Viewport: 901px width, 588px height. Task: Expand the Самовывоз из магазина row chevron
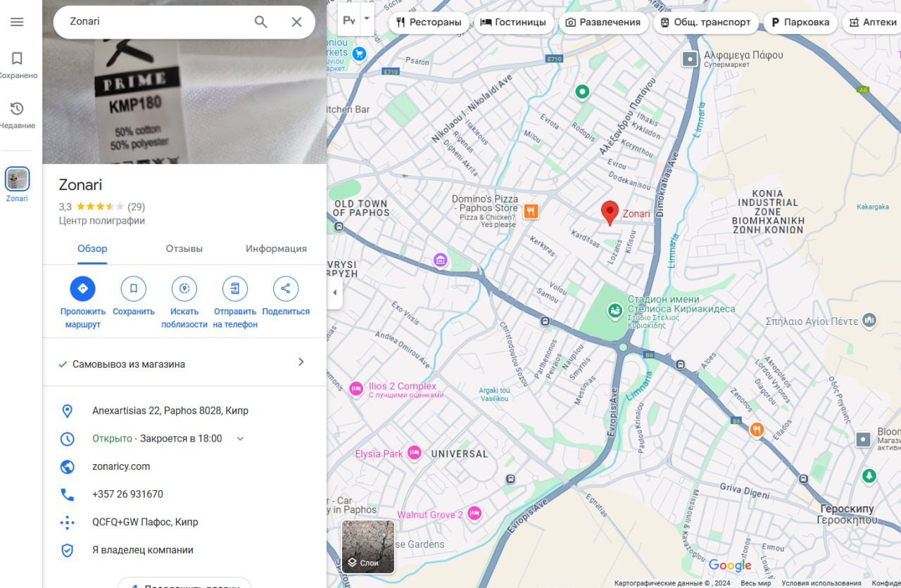point(301,362)
